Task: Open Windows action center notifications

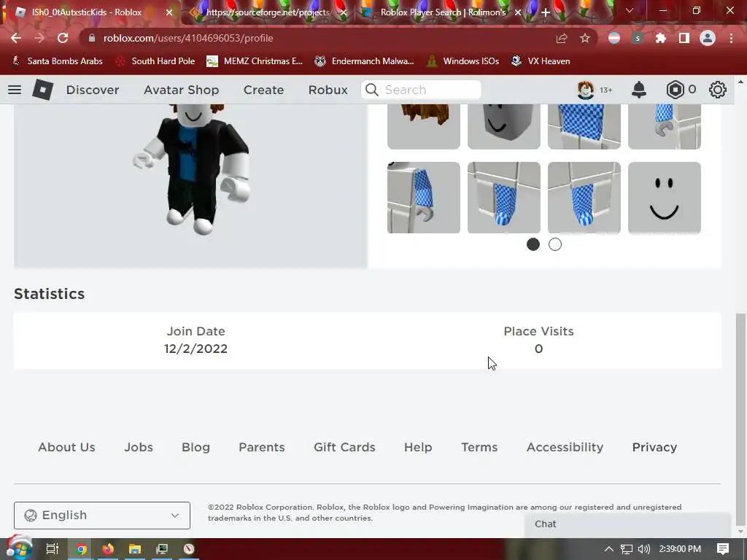Action: coord(723,549)
